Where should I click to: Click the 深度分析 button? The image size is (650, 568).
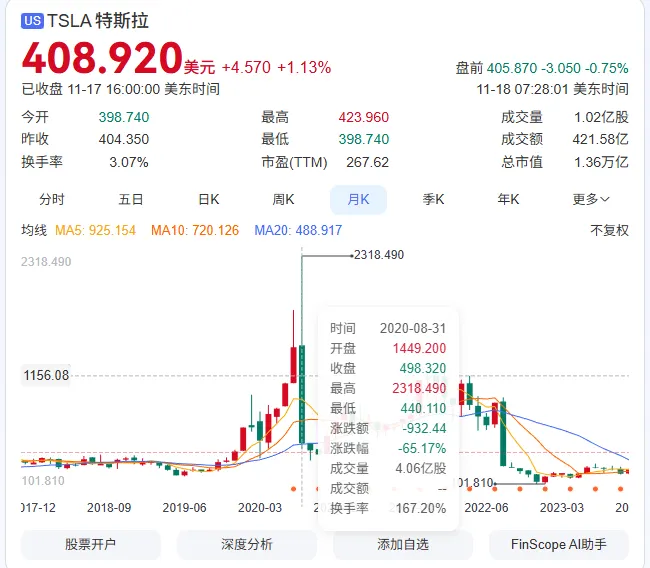point(247,544)
